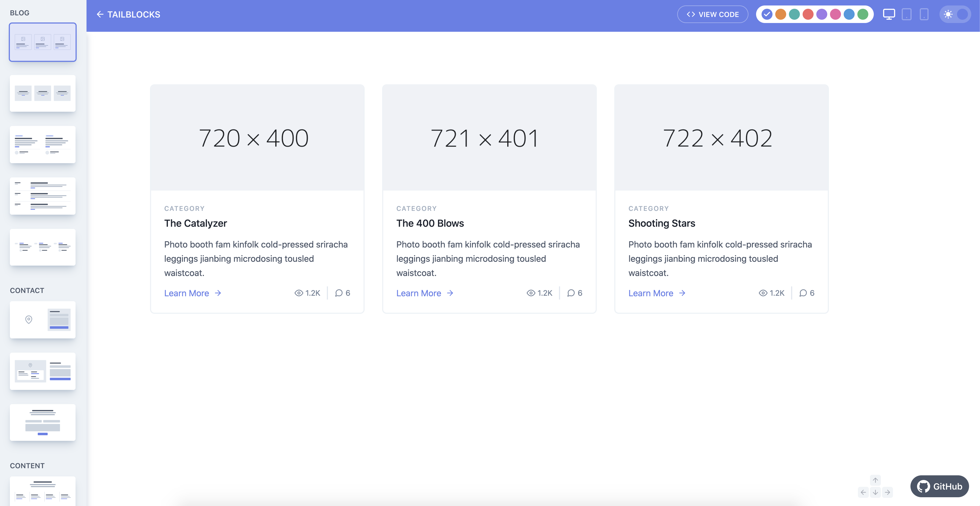Toggle dark mode switch
Screen dimensions: 980x506
(x=955, y=15)
